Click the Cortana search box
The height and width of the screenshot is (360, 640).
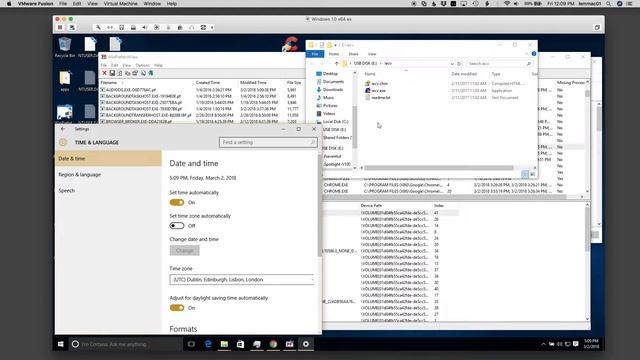(x=126, y=344)
